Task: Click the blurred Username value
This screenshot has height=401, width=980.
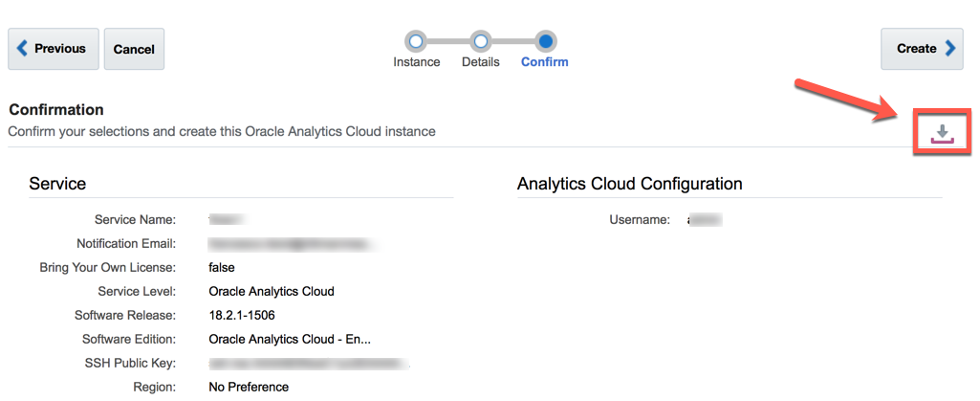Action: 704,220
